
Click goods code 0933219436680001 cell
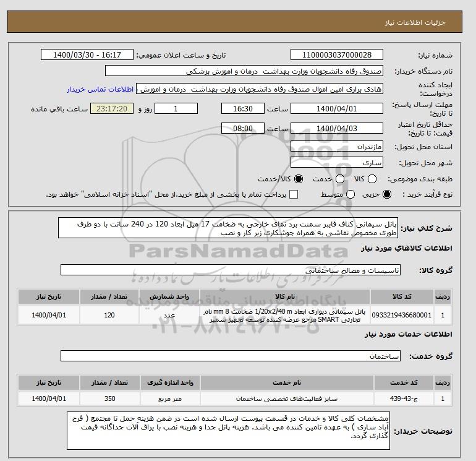pyautogui.click(x=402, y=315)
